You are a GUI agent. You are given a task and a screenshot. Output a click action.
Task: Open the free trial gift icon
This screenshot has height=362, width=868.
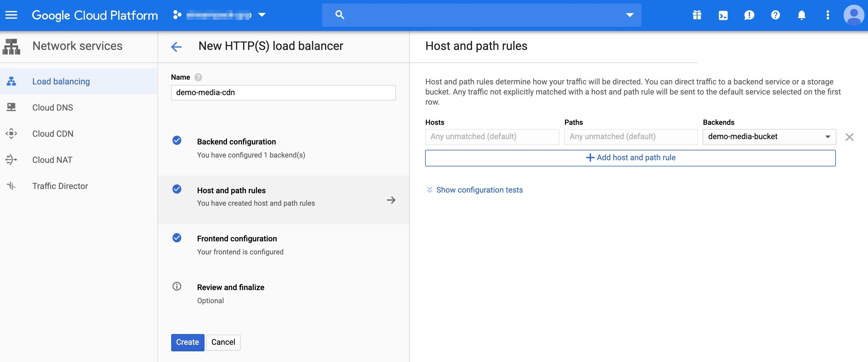click(x=697, y=15)
